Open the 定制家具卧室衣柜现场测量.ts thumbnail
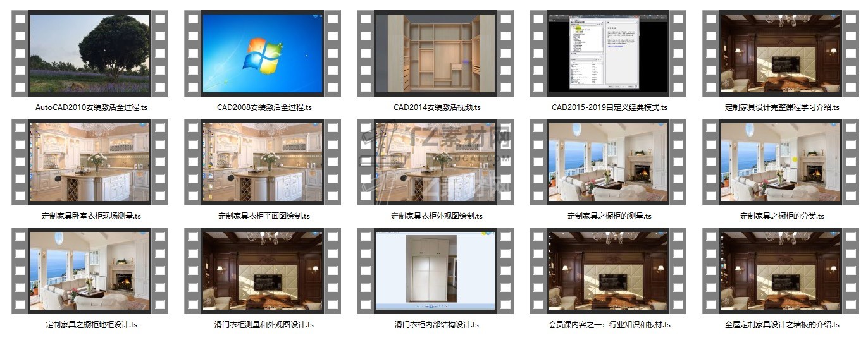This screenshot has width=868, height=340. 90,162
